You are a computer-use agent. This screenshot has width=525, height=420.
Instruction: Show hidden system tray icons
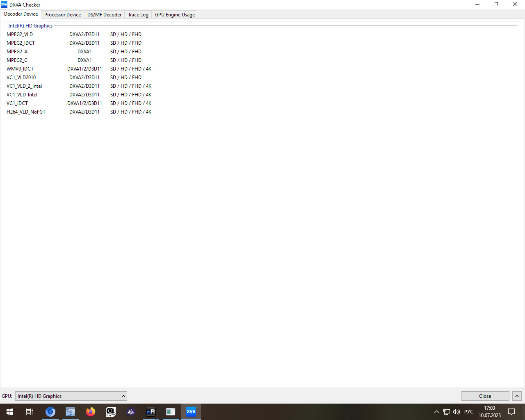click(437, 412)
